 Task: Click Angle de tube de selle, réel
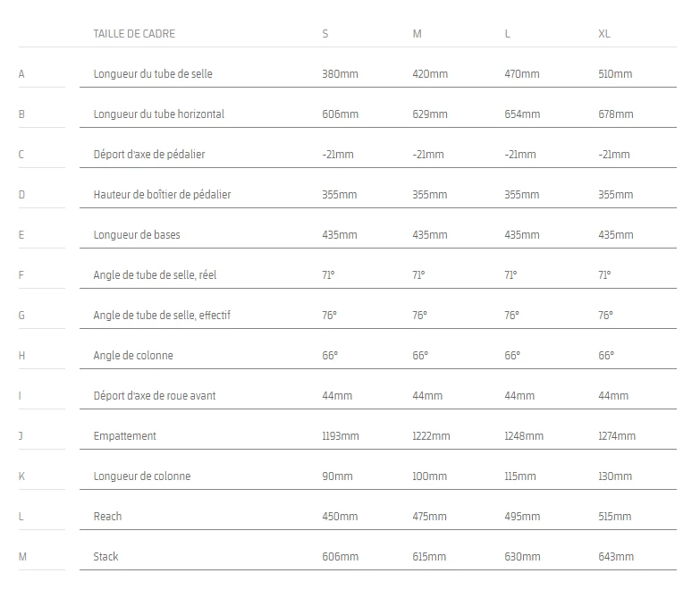click(155, 275)
